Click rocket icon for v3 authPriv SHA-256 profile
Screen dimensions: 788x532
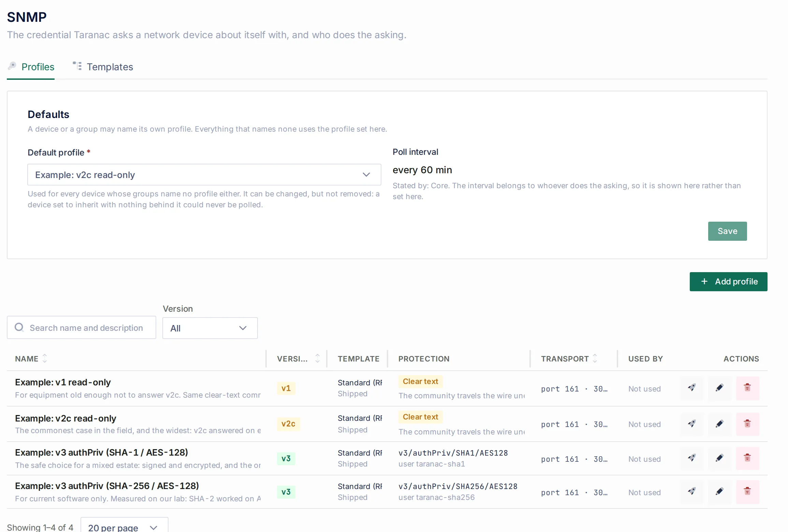692,492
